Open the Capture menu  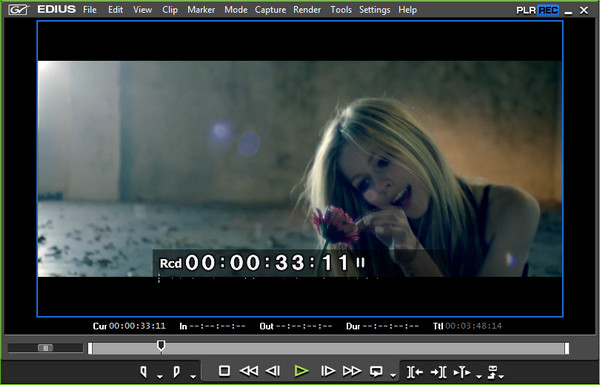[x=270, y=10]
